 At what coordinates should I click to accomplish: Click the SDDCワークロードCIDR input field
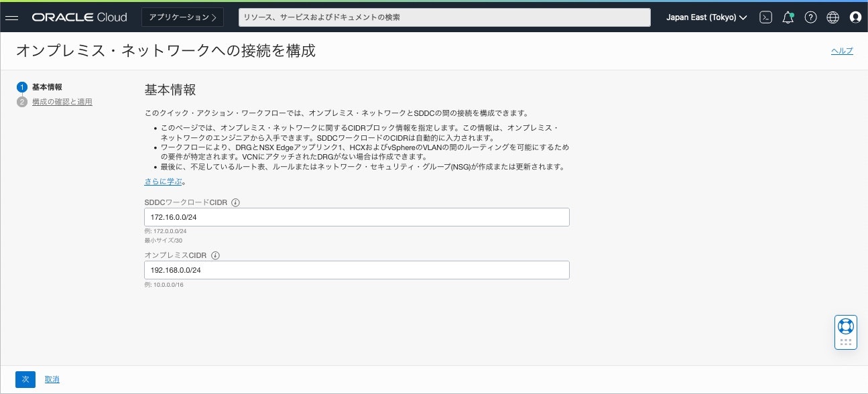click(x=357, y=217)
